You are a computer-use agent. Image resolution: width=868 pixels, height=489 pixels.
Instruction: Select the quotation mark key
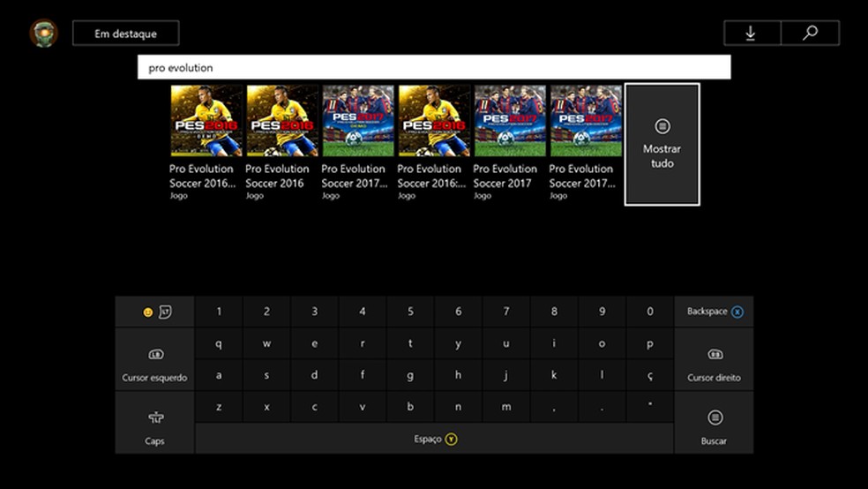pyautogui.click(x=650, y=407)
